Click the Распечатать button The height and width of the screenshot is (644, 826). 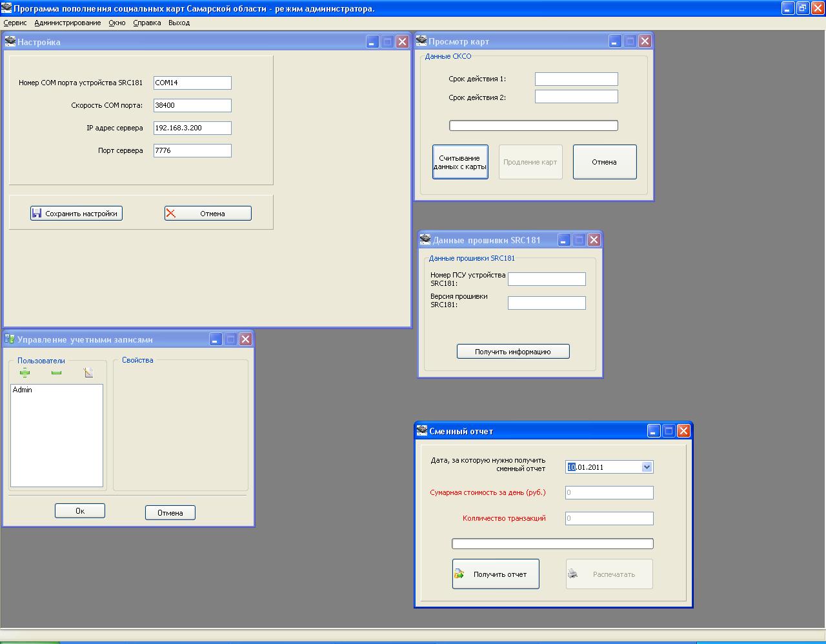[609, 574]
